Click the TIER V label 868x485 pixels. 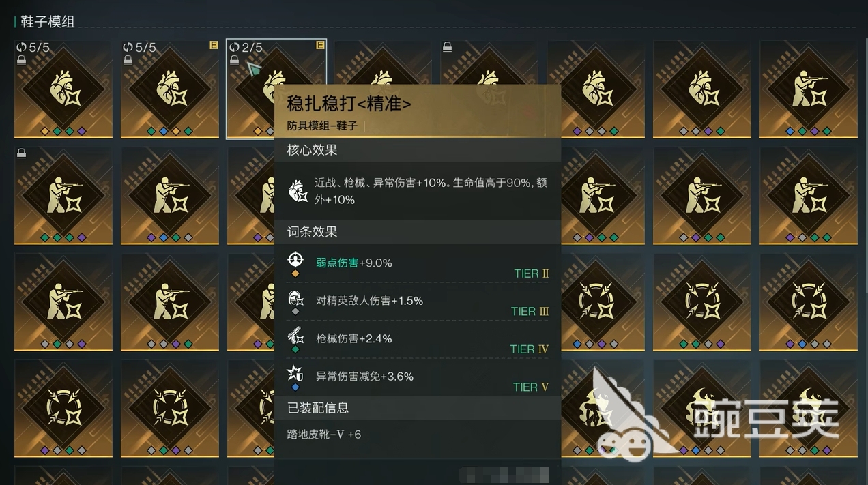click(531, 387)
